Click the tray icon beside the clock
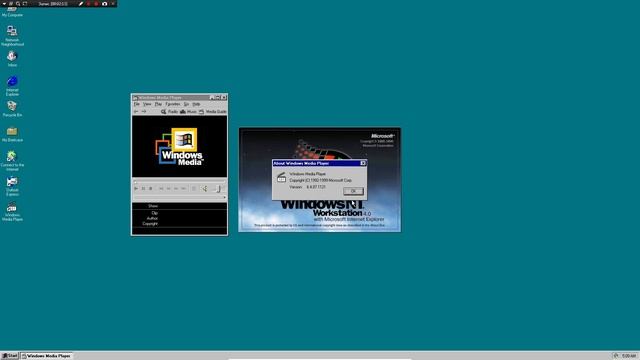This screenshot has width=640, height=360. tap(616, 356)
